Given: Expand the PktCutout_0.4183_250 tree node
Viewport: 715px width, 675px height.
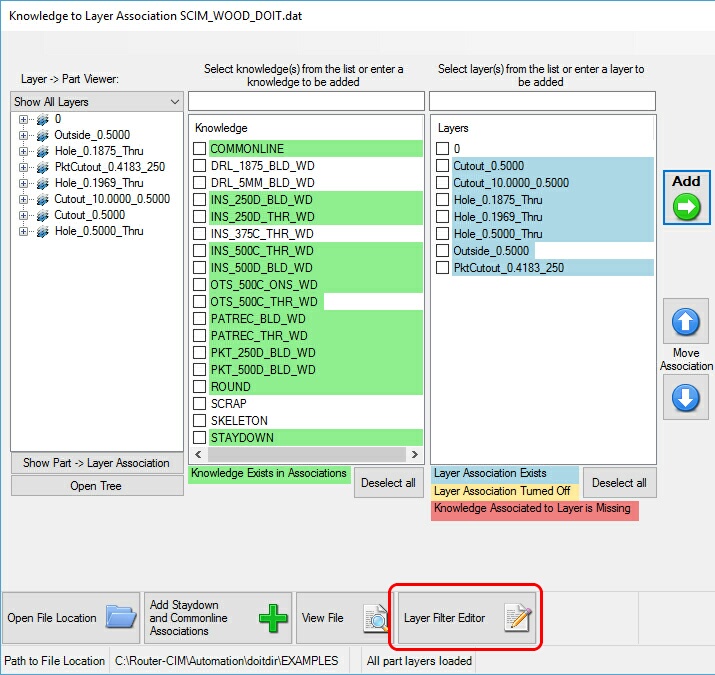Looking at the screenshot, I should pyautogui.click(x=22, y=167).
